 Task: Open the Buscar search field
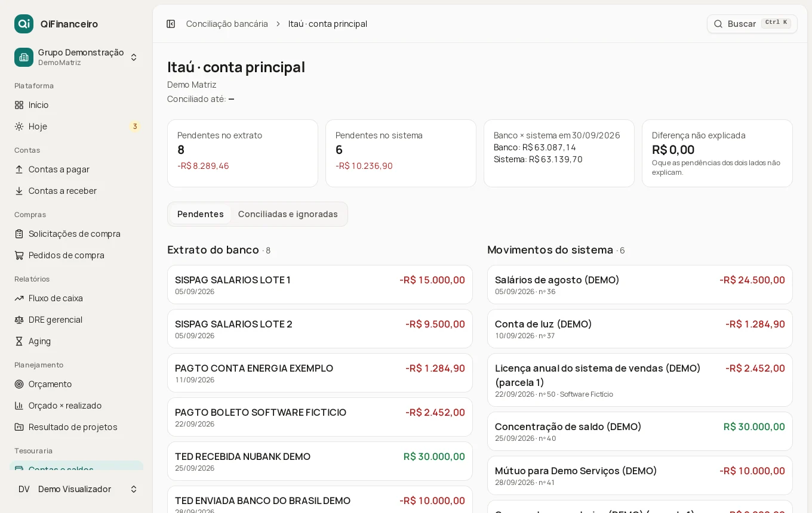pos(752,24)
